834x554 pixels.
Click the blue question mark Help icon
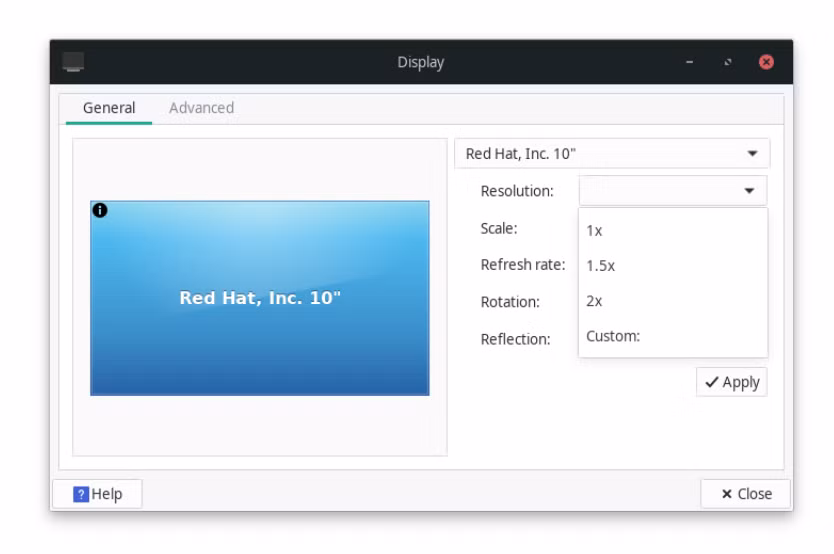pos(81,494)
